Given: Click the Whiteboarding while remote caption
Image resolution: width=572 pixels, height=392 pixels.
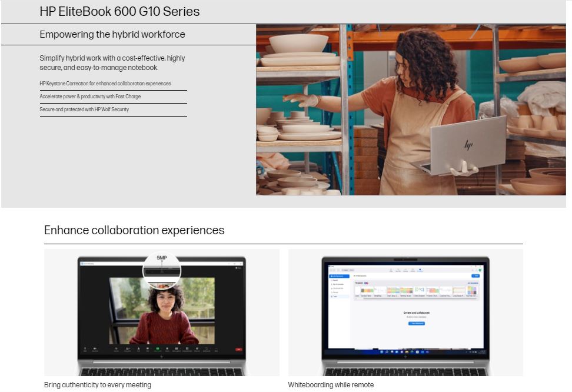Looking at the screenshot, I should 331,385.
